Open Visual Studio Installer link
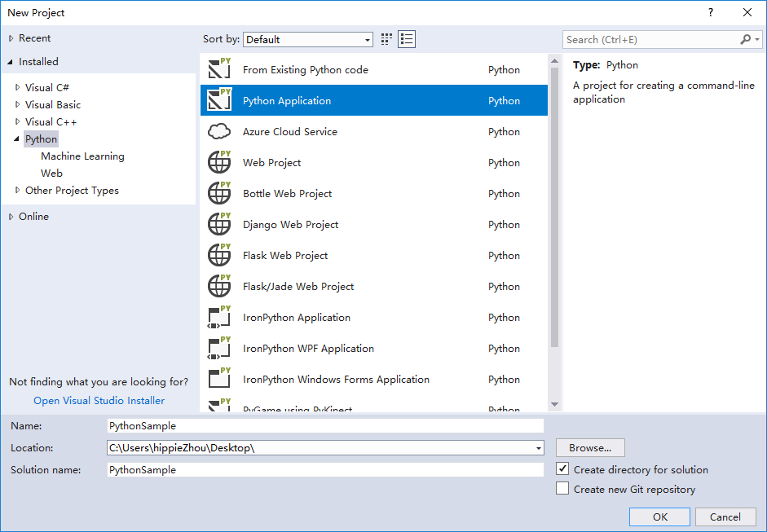 (x=99, y=401)
